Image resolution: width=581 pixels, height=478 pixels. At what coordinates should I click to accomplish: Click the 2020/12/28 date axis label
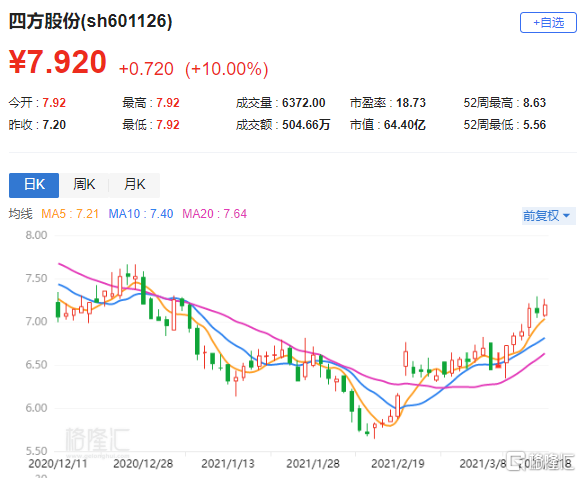(x=143, y=464)
